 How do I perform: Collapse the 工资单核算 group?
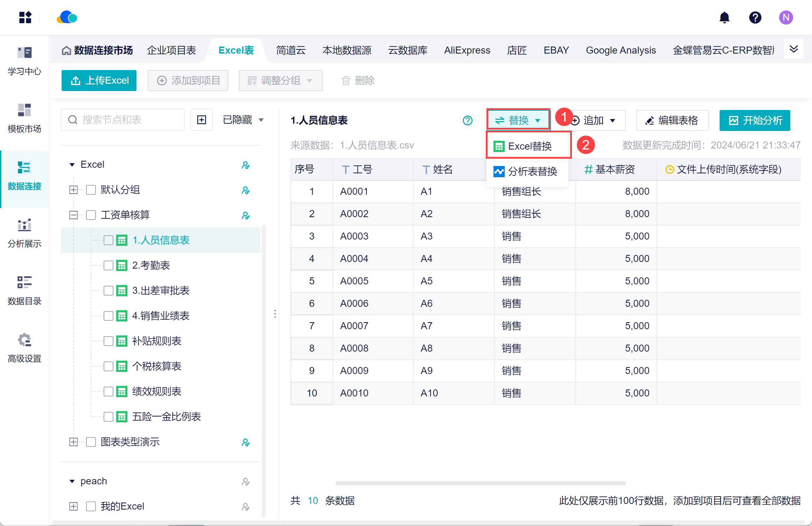pos(73,215)
